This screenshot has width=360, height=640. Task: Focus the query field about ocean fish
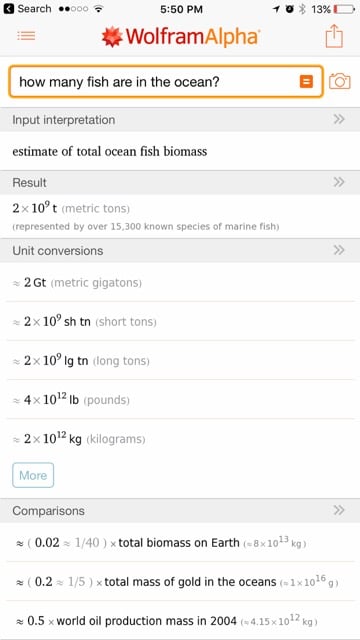pyautogui.click(x=155, y=82)
